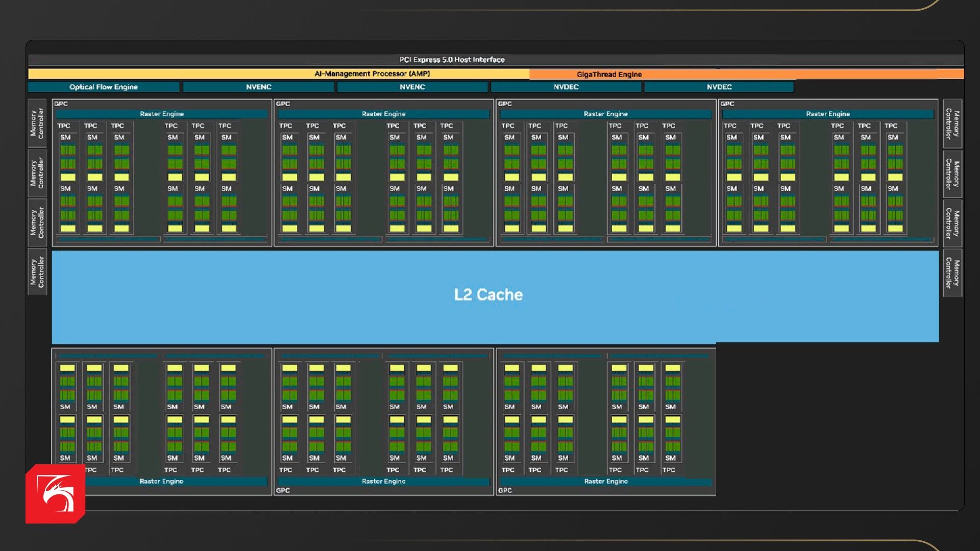This screenshot has width=980, height=551.
Task: Click the PCI Express 5.0 Host Interface bar
Action: tap(452, 60)
